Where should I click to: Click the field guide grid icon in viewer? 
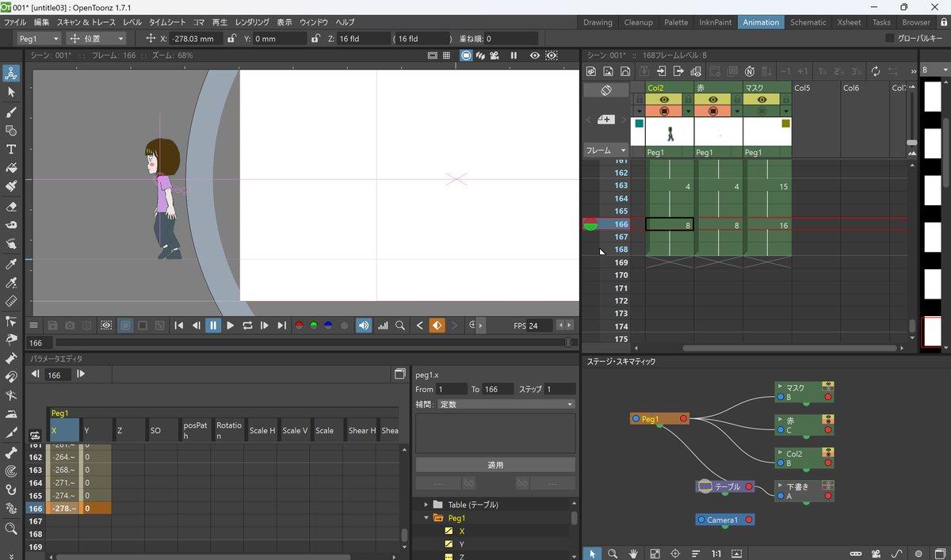click(x=447, y=55)
